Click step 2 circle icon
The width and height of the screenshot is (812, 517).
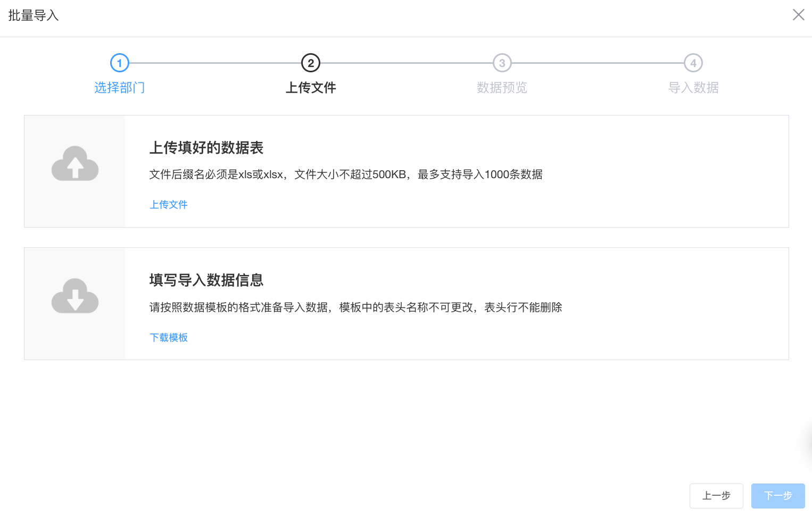[311, 63]
